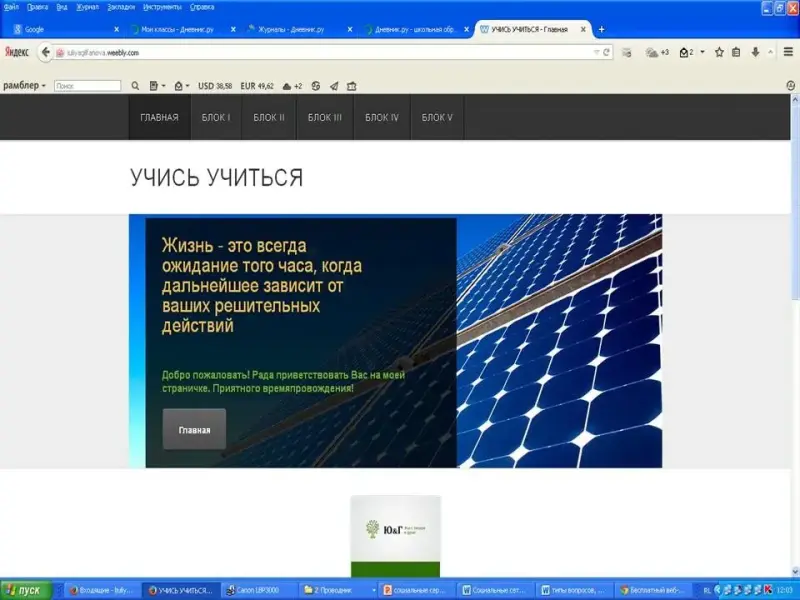Switch to the Журналы - Дневник.ру tab
800x600 pixels.
coord(290,30)
